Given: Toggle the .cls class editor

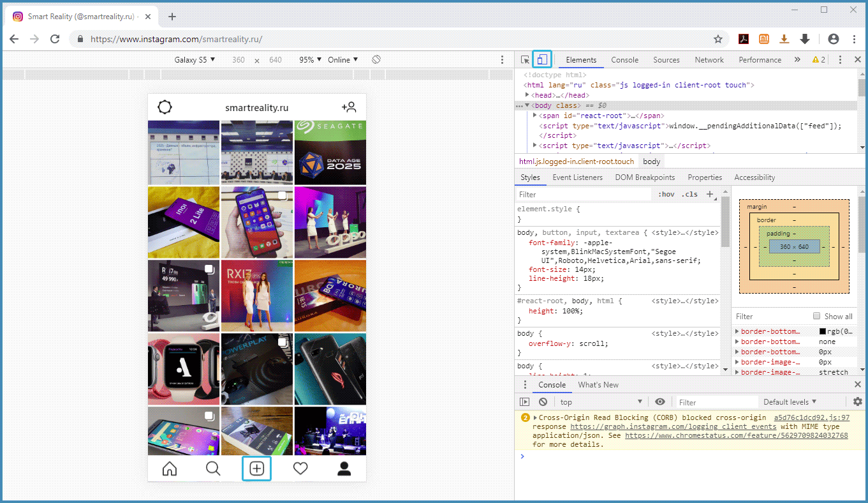Looking at the screenshot, I should tap(689, 194).
